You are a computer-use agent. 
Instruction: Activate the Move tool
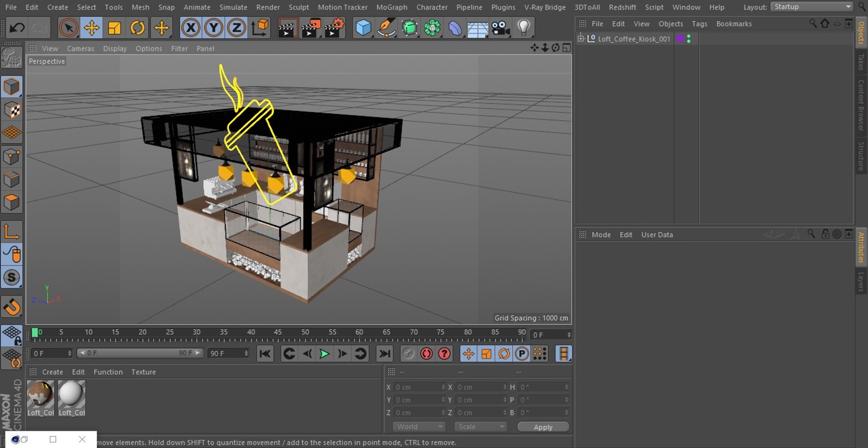(91, 28)
